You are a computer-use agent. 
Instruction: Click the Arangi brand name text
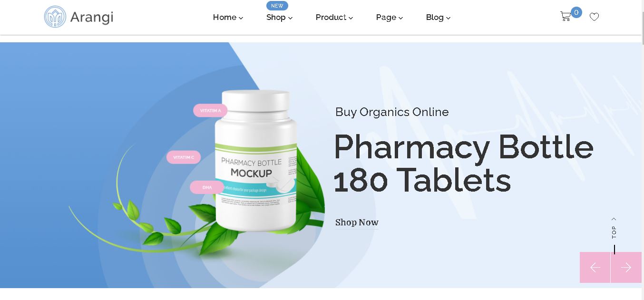point(92,18)
